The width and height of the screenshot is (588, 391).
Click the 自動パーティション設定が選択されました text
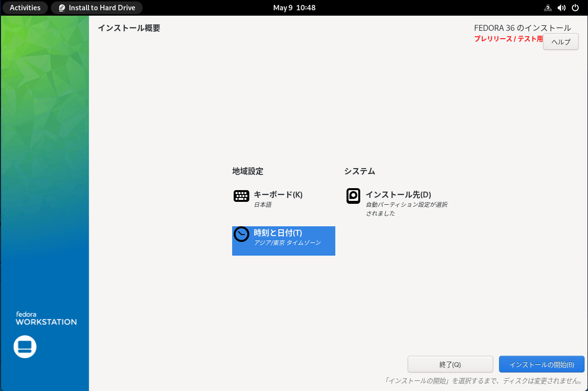click(x=407, y=209)
